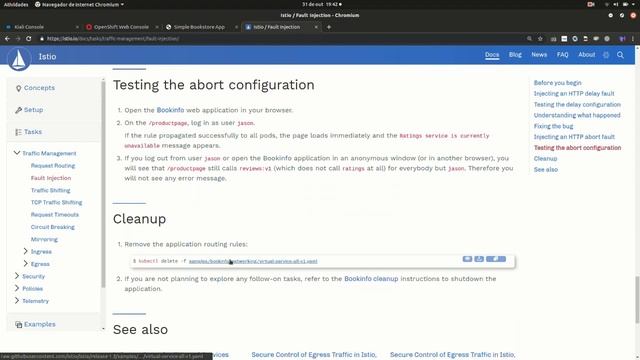Open the virtual-service-all-v1.yaml link

point(253,261)
